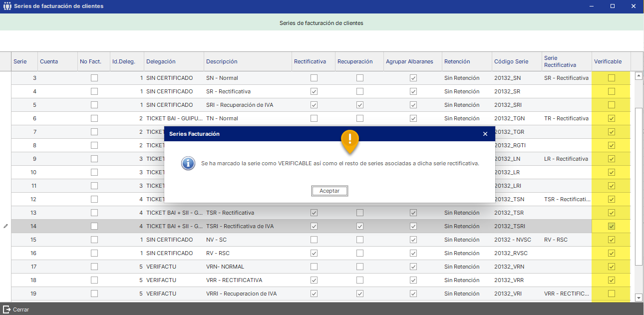Select description cell TSRI - Rectificativa de IVA

247,226
